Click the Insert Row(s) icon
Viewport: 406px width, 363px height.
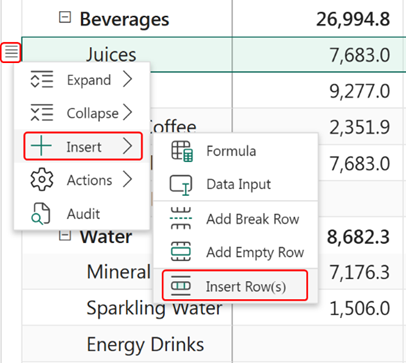(x=181, y=286)
